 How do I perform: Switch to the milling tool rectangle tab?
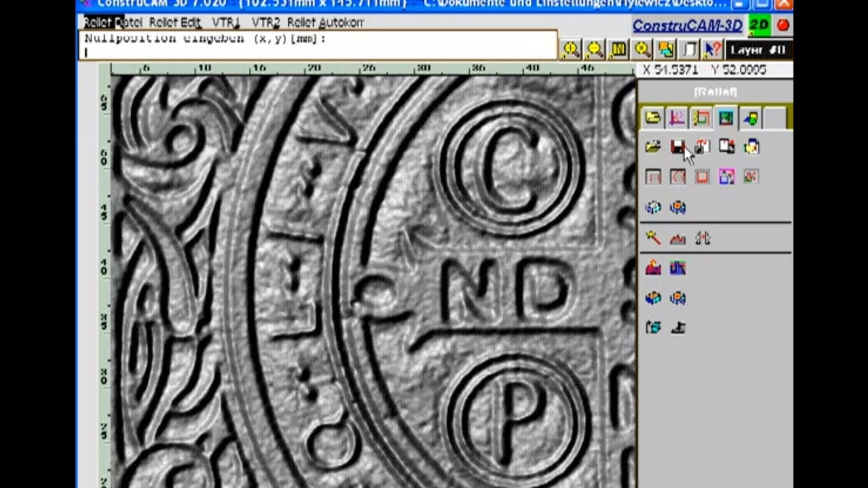point(701,118)
